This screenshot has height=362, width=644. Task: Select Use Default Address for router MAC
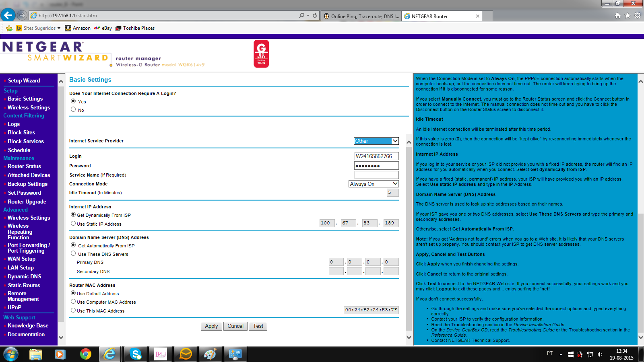(73, 293)
